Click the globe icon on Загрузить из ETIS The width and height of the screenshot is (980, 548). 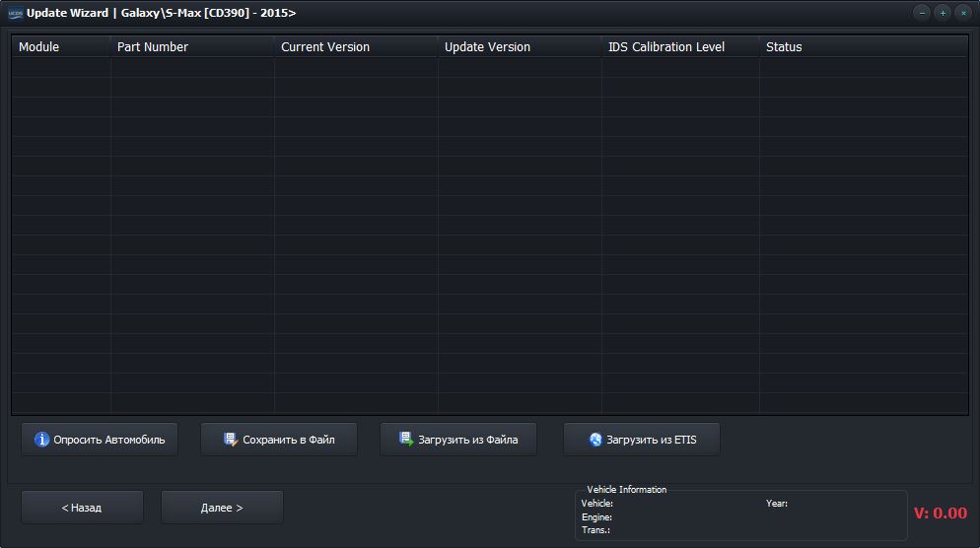[595, 440]
